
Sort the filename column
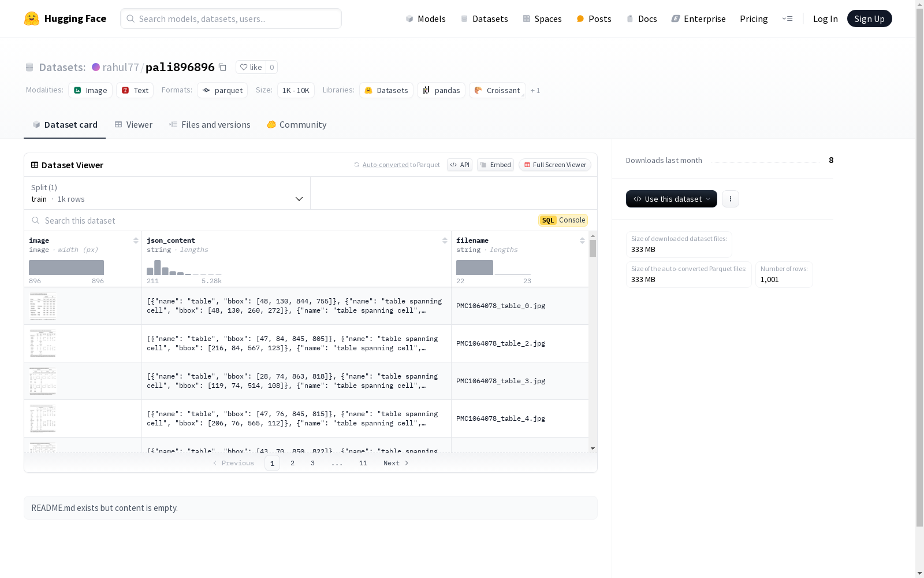coord(582,240)
